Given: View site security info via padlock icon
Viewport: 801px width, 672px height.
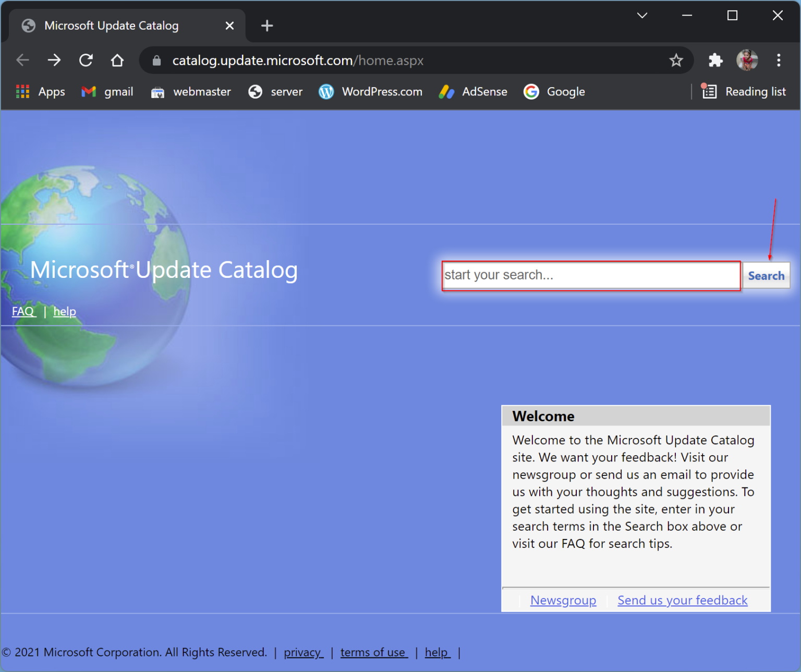Looking at the screenshot, I should tap(156, 60).
